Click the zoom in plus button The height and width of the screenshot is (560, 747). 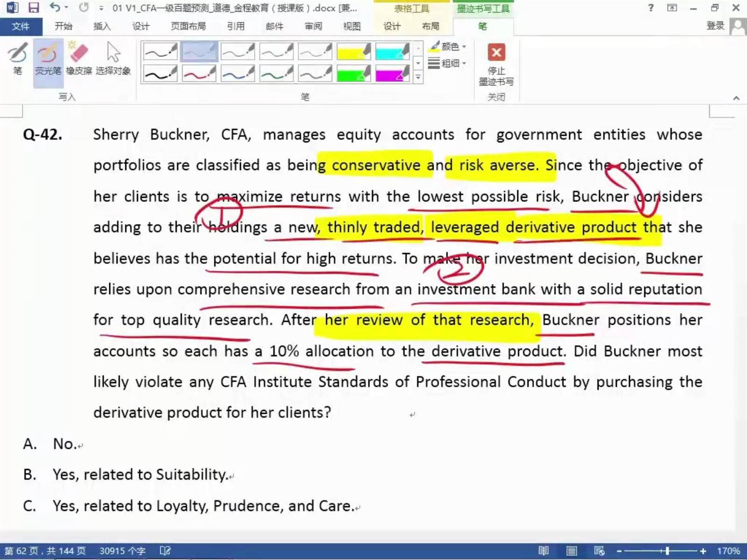click(703, 551)
